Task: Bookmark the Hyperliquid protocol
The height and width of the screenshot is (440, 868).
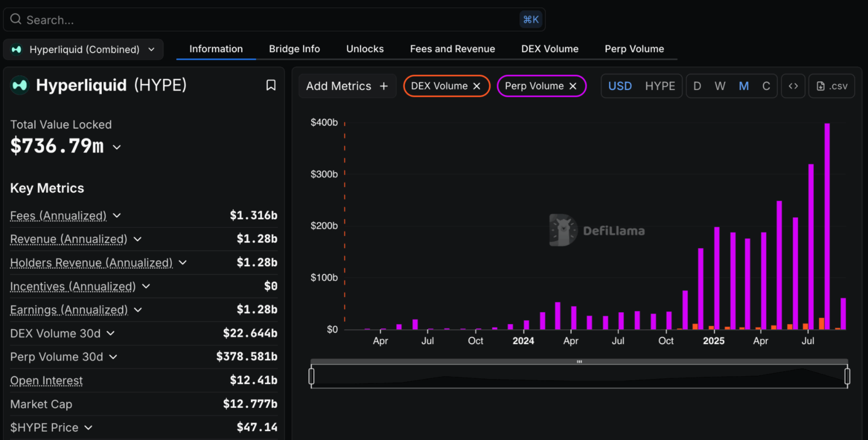Action: click(271, 85)
